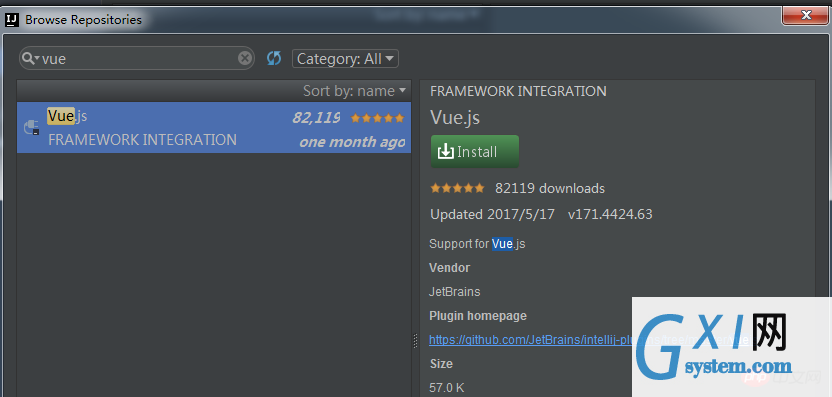832x397 pixels.
Task: Open the Category: All dropdown
Action: (x=345, y=59)
